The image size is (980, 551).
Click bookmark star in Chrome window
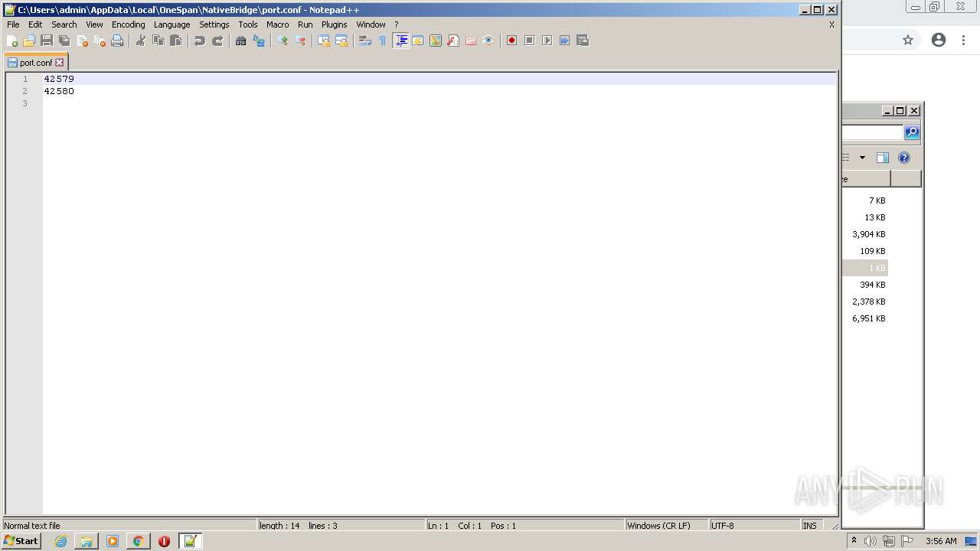tap(908, 40)
